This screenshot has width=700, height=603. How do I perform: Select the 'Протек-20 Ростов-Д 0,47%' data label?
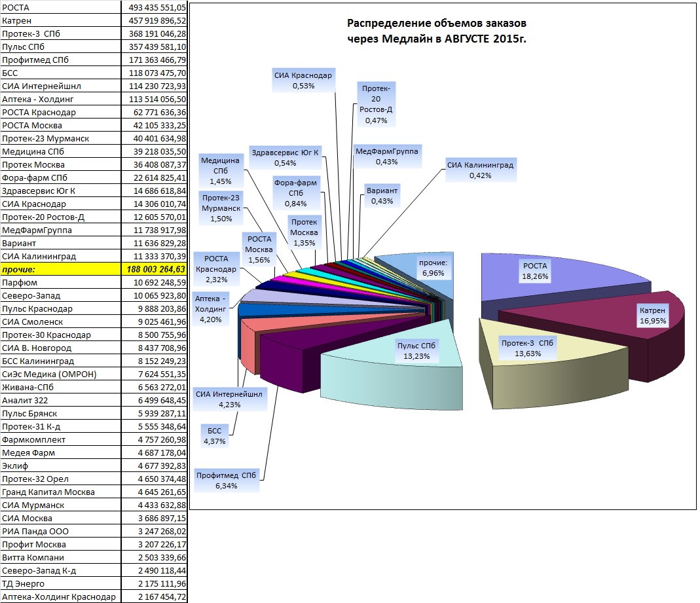tap(376, 105)
